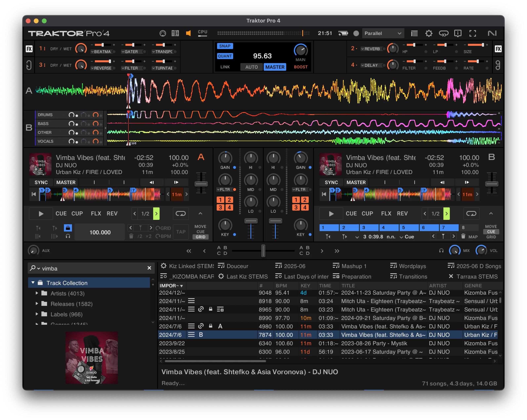The height and width of the screenshot is (420, 527).
Task: Open the Douceur favorite playlist
Action: [233, 266]
